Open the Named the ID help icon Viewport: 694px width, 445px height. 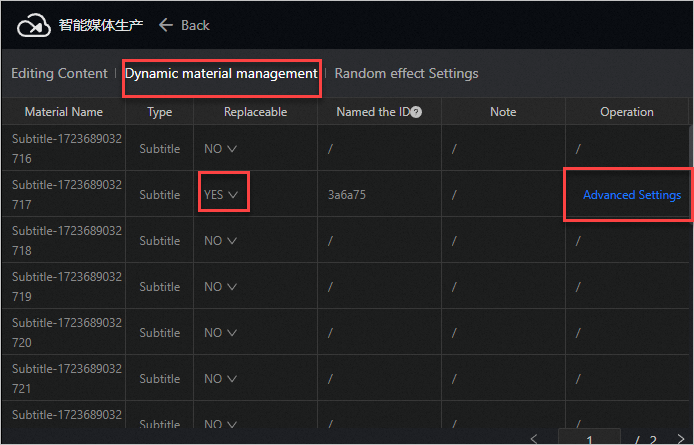tap(416, 112)
